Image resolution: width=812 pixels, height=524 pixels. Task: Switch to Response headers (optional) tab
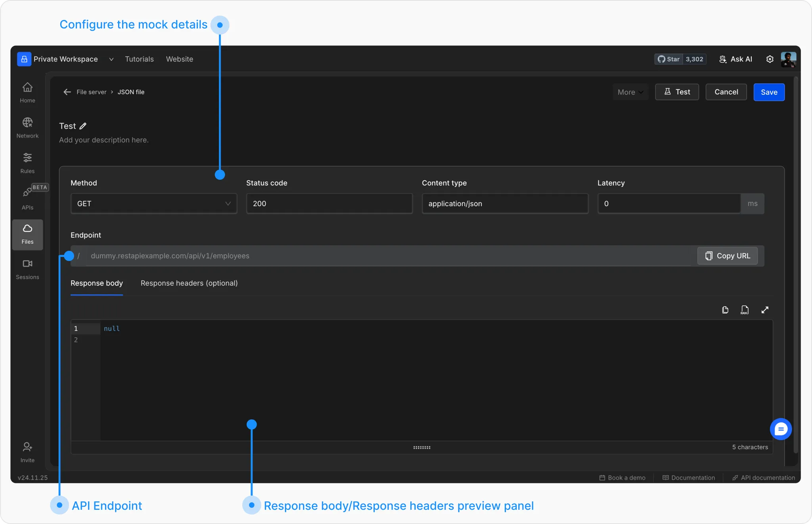(x=189, y=283)
